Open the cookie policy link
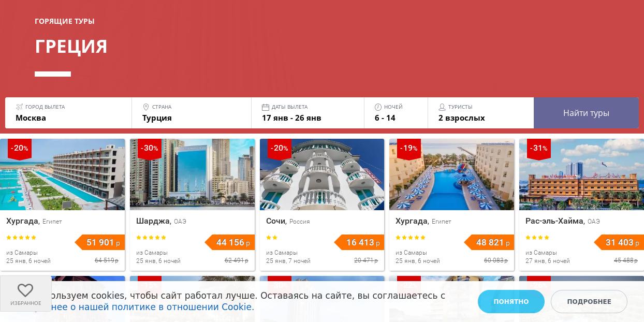 pyautogui.click(x=153, y=308)
